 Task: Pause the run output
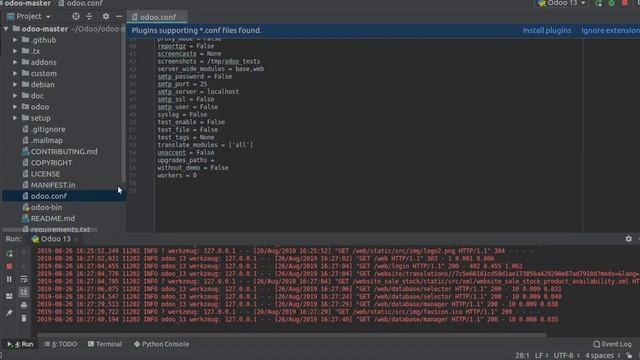(9, 279)
